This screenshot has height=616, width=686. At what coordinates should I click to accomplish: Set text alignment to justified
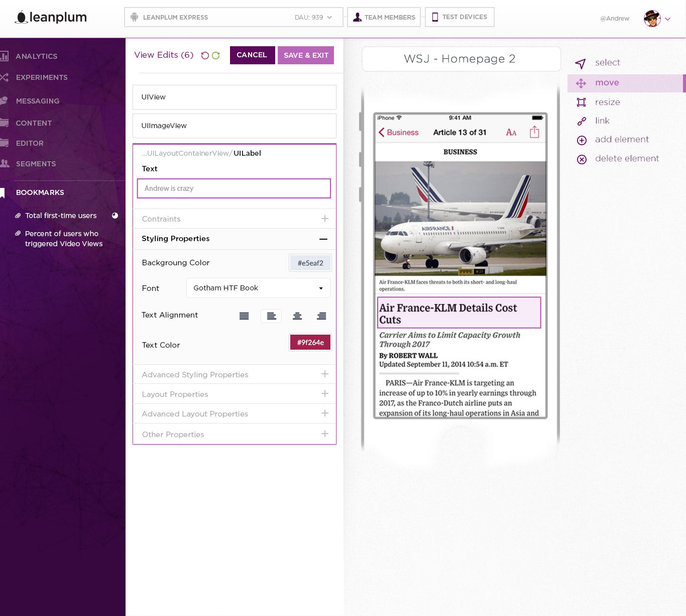244,316
